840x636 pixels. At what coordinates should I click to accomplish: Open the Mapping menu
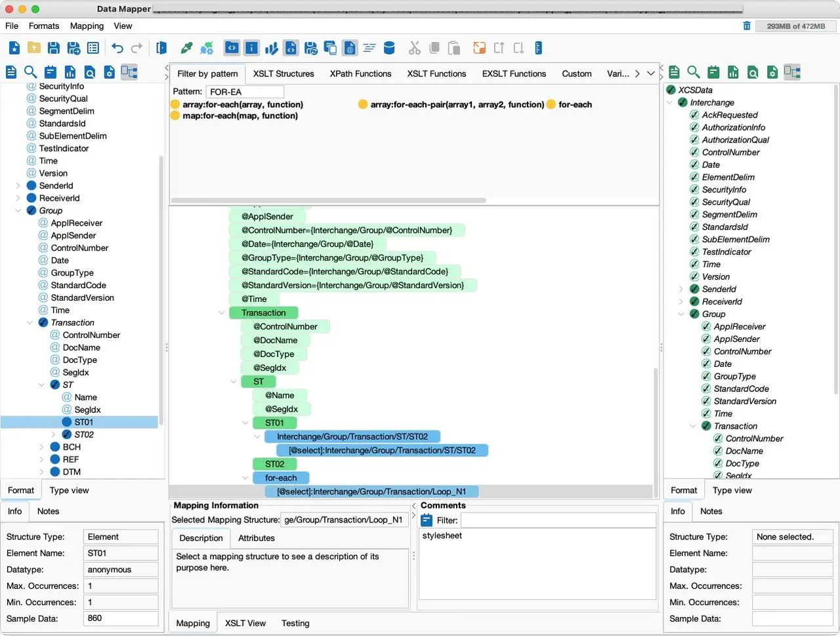[x=87, y=26]
